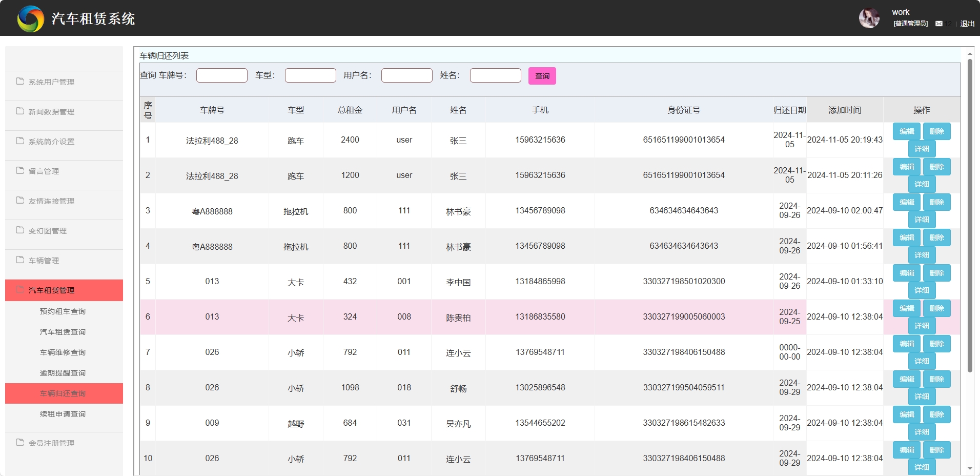Click the folder icon beside 系统用户管理

[x=19, y=81]
